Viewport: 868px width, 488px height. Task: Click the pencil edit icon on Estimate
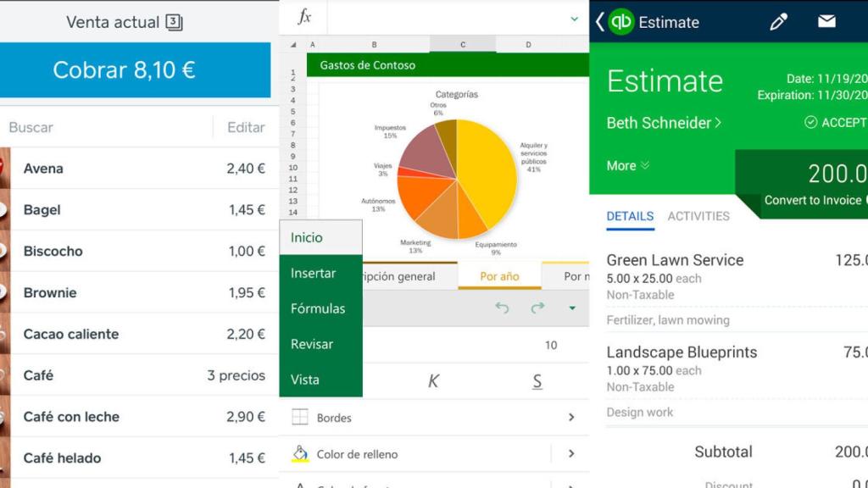779,22
